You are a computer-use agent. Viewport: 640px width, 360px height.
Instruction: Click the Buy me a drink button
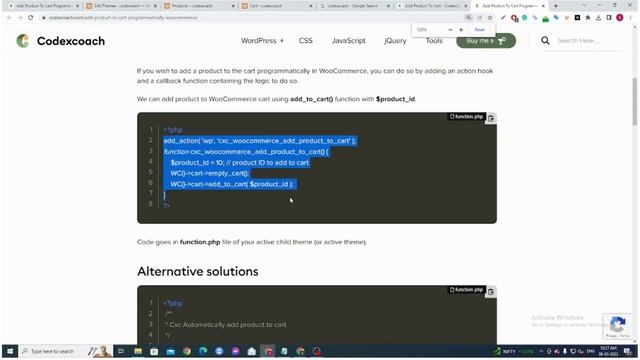click(x=486, y=41)
